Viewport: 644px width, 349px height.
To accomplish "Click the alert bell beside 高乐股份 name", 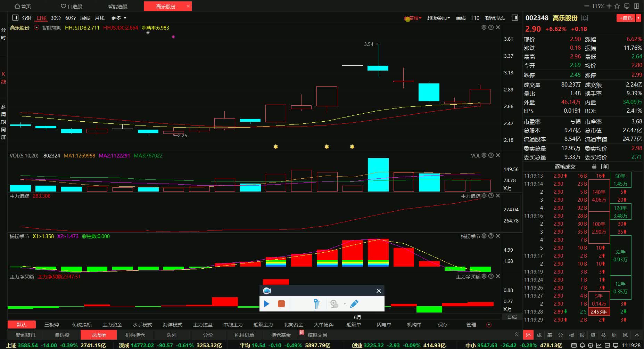I will (585, 18).
